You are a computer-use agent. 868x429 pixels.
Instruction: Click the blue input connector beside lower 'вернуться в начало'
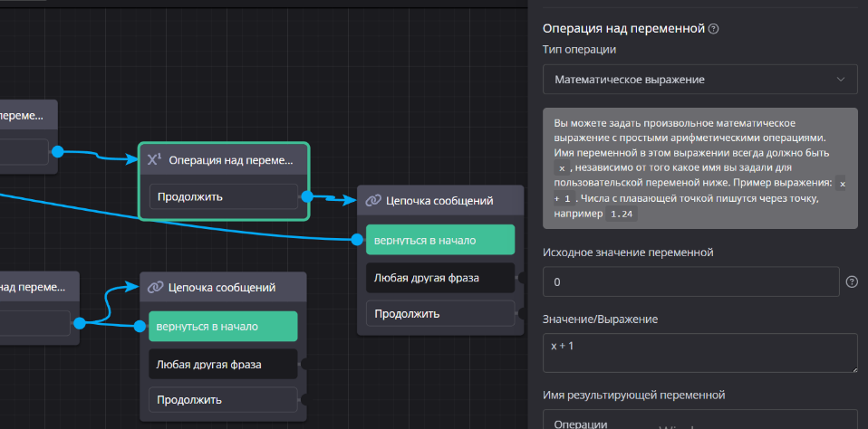tap(140, 327)
